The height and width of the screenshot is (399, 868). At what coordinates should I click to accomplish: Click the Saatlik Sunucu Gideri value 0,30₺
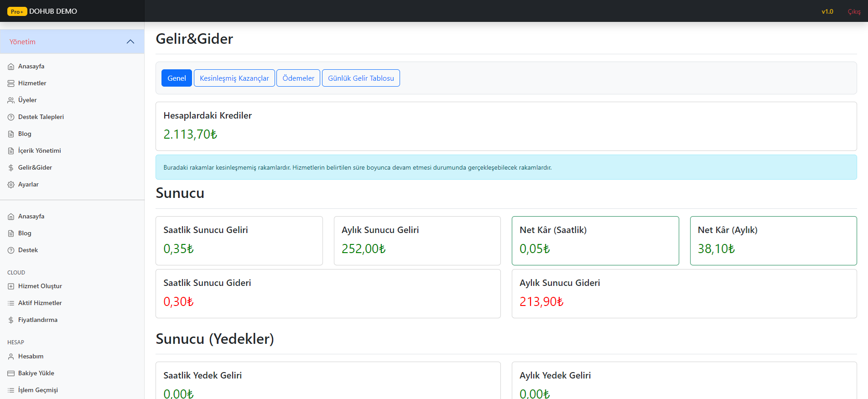tap(179, 301)
